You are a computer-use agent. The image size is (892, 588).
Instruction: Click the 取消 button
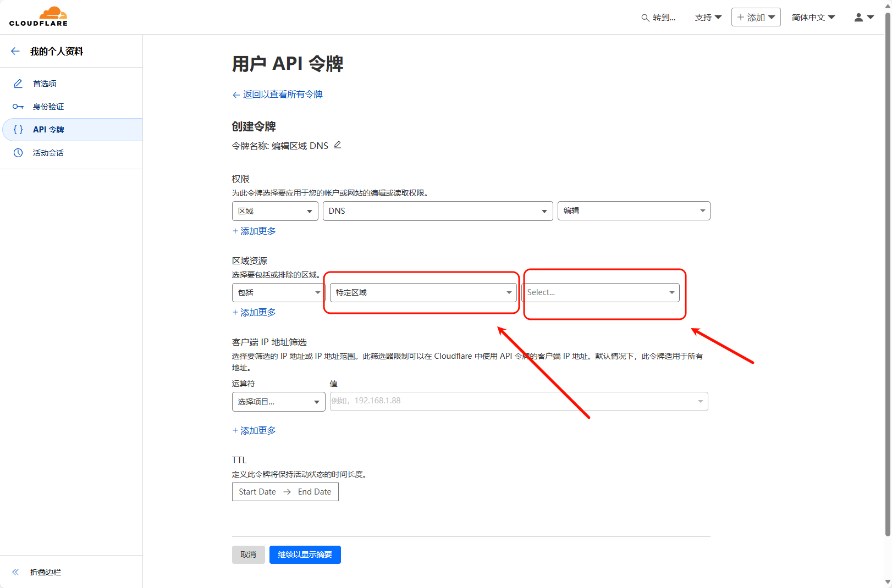[x=248, y=554]
